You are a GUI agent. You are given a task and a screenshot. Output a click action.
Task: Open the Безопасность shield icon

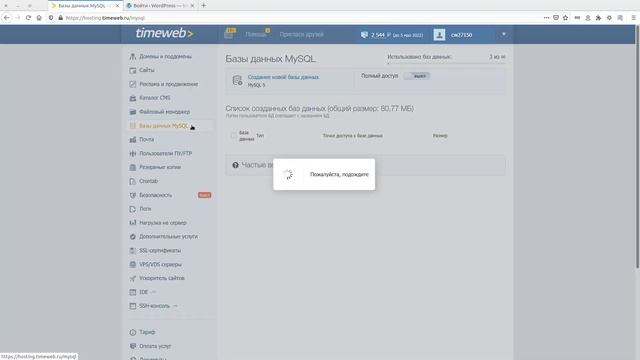click(133, 195)
